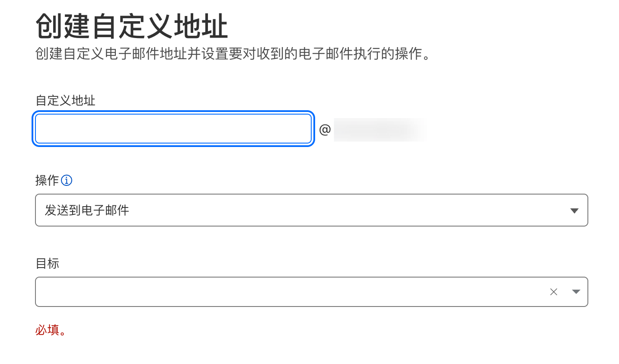Clear the 目标 field with the X icon
The width and height of the screenshot is (619, 364).
pyautogui.click(x=554, y=292)
